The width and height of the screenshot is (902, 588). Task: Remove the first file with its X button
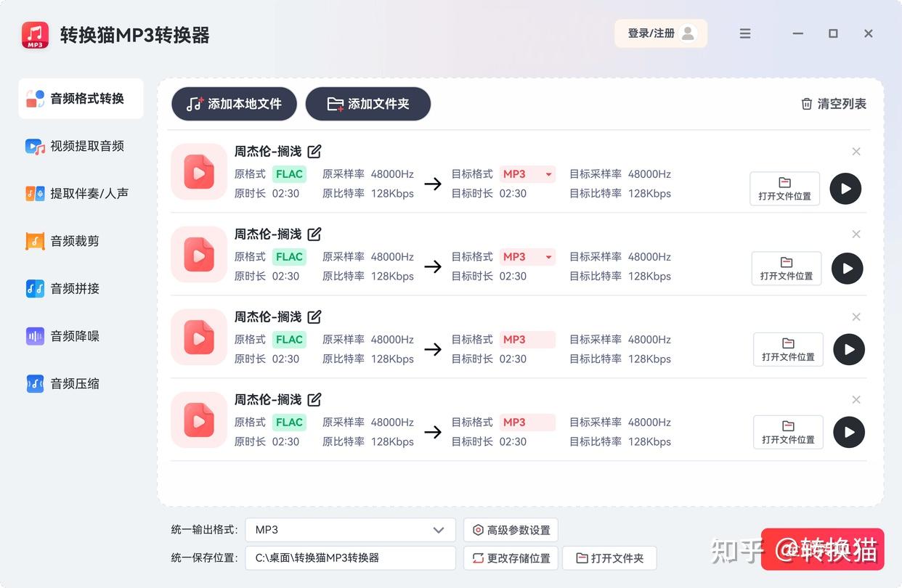click(x=856, y=151)
